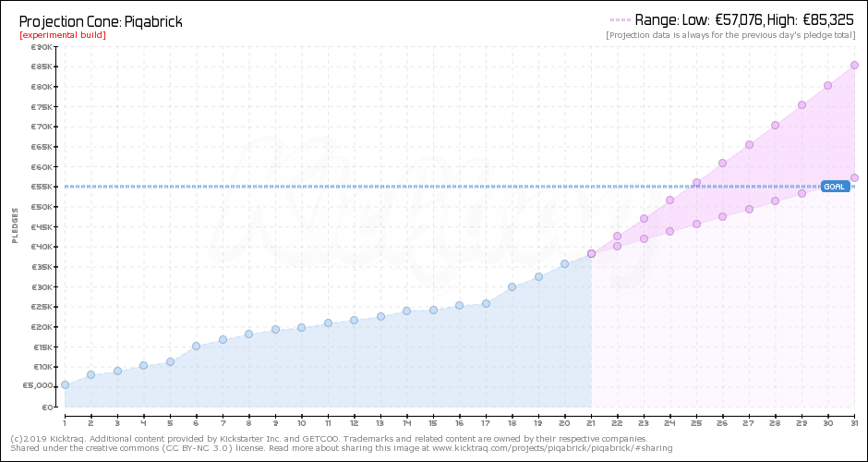This screenshot has height=462, width=868.
Task: Pick the day 27 high projection point
Action: 749,144
